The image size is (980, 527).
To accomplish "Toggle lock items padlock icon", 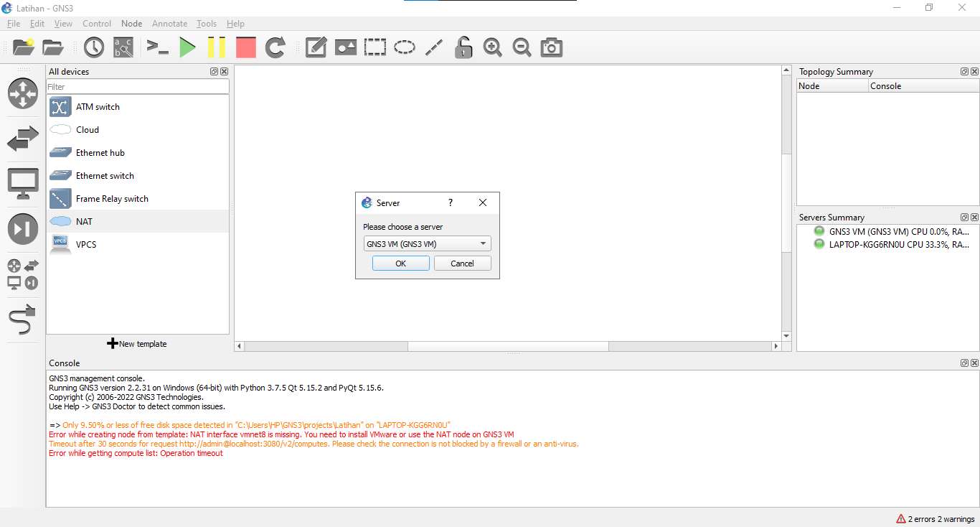I will [463, 47].
